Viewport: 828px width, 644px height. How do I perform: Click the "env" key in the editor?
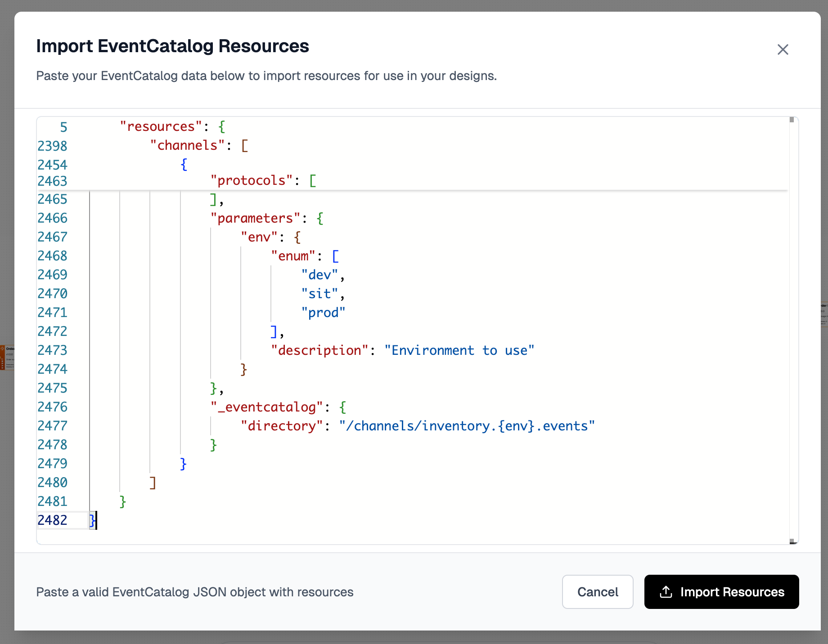(x=259, y=237)
